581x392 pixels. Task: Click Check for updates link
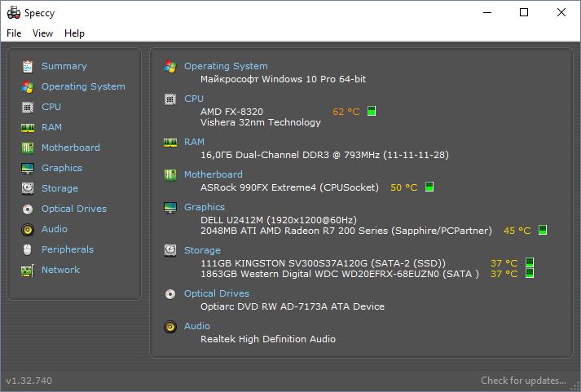click(x=523, y=381)
